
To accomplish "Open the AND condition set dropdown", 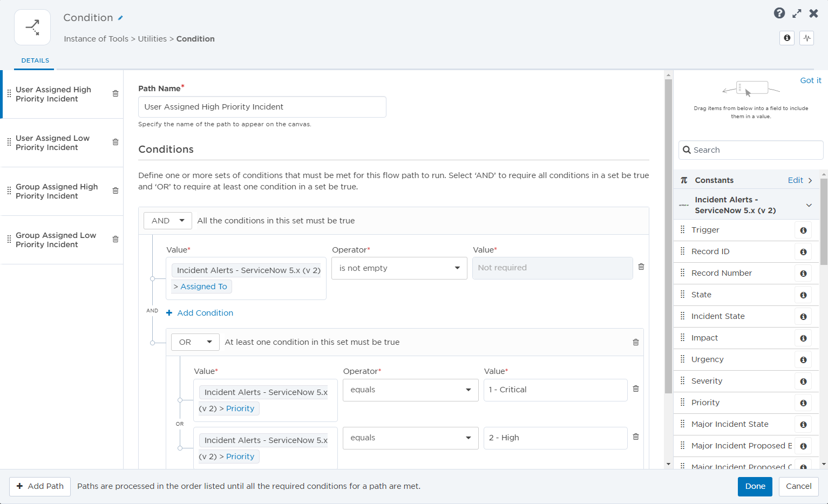I will 167,221.
